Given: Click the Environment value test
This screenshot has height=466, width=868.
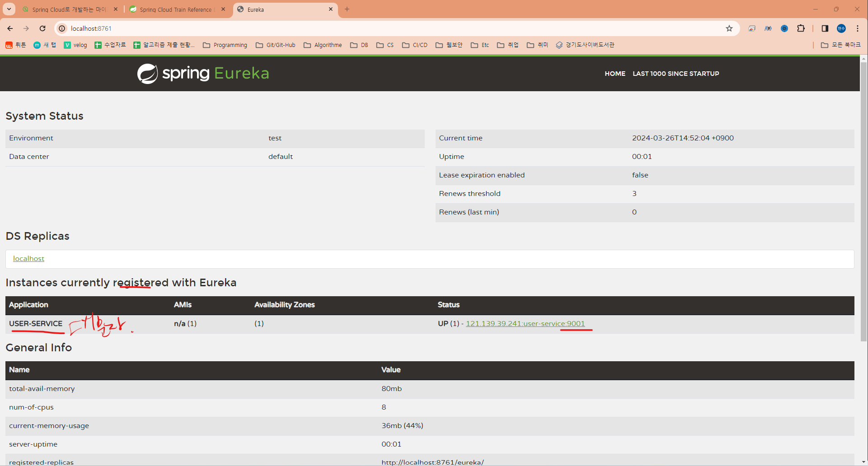Looking at the screenshot, I should [275, 138].
